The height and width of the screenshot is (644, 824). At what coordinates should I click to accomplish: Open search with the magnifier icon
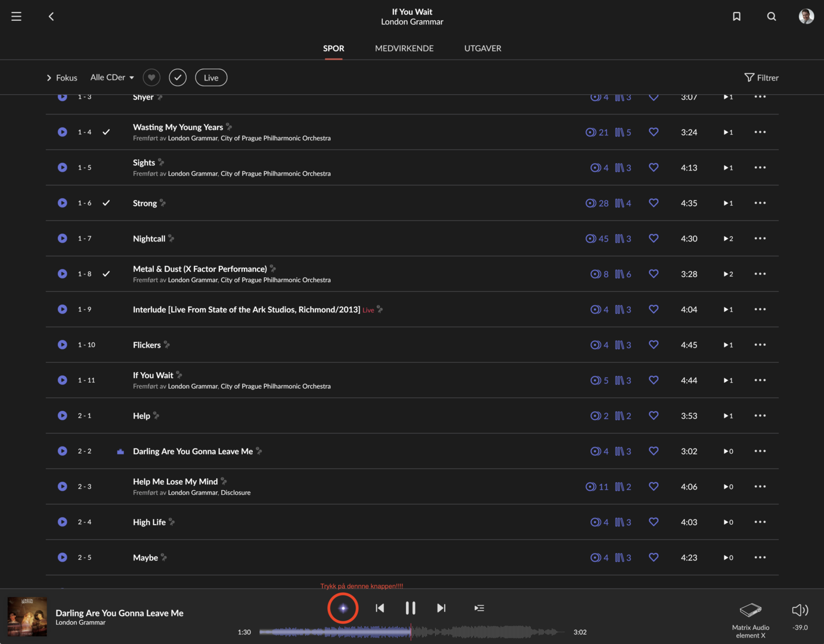click(x=772, y=17)
